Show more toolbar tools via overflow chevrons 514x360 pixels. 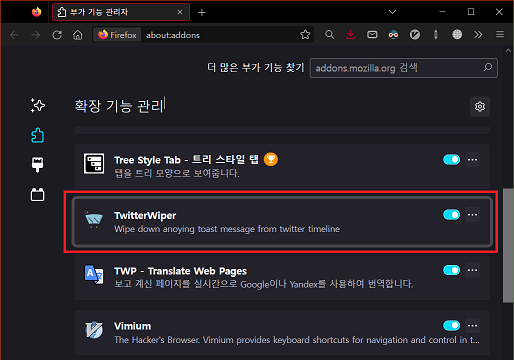478,34
